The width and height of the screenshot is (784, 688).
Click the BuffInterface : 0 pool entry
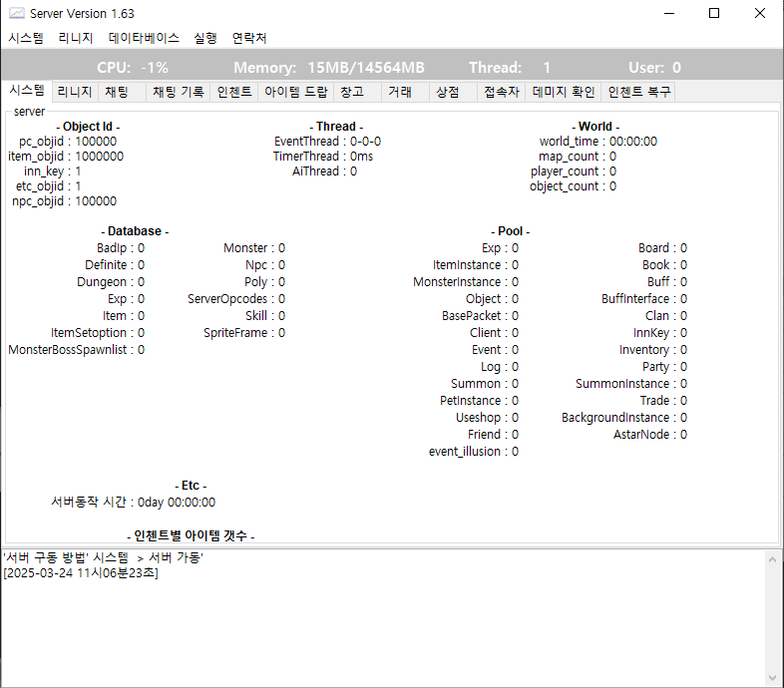click(x=644, y=299)
